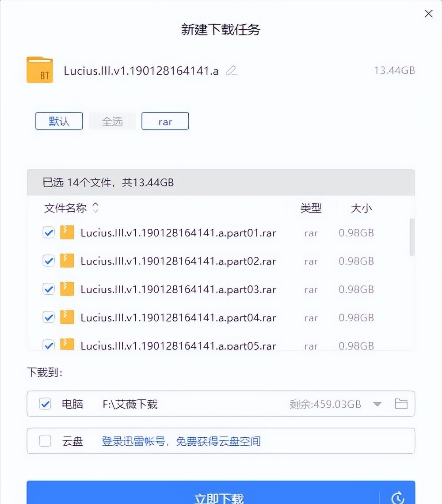
Task: Click the part01.rar archive file icon
Action: pyautogui.click(x=67, y=232)
